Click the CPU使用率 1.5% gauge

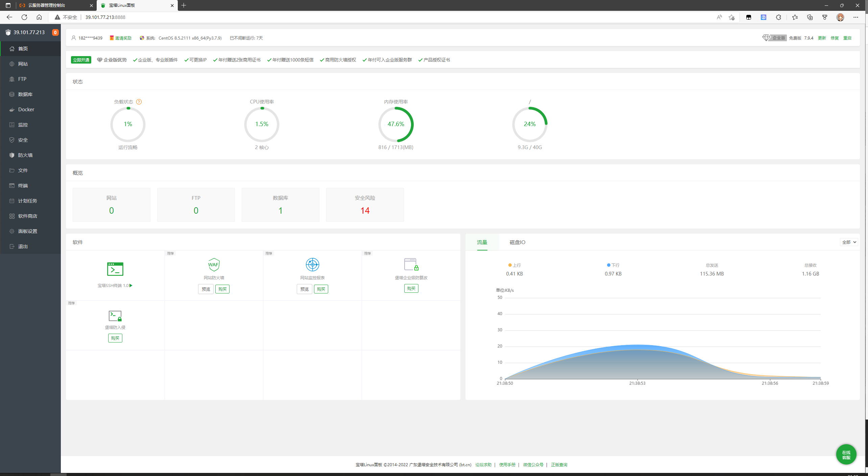(x=262, y=124)
